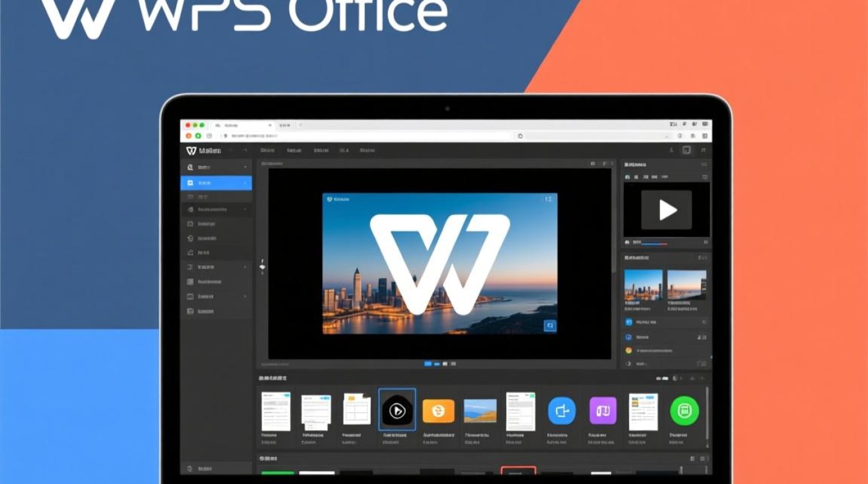Open the left city thumbnail in the right panel
The height and width of the screenshot is (484, 868).
tap(643, 285)
